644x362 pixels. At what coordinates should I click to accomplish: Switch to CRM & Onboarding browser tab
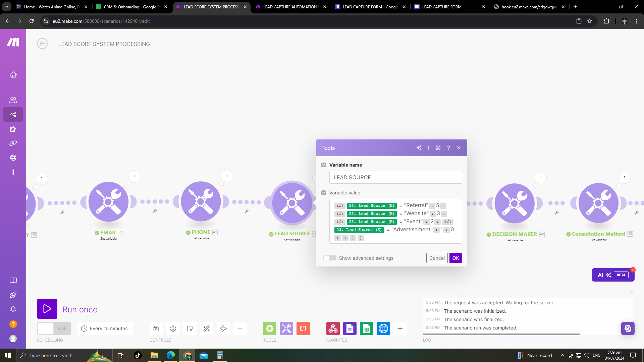tap(131, 7)
